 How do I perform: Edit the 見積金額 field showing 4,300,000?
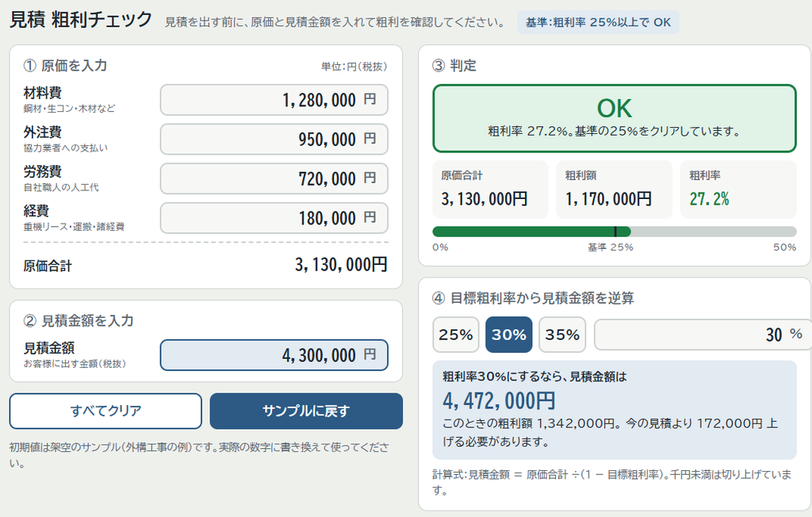[x=274, y=355]
